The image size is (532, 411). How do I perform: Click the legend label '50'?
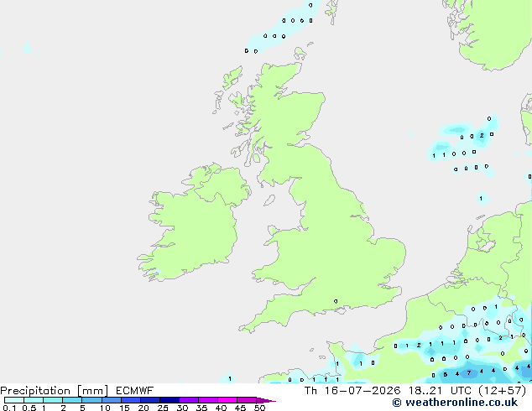click(x=259, y=408)
